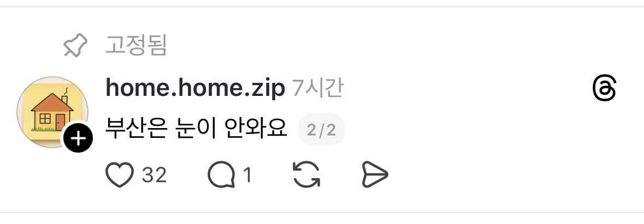This screenshot has width=644, height=224.
Task: Like the post with the heart icon
Action: tap(120, 175)
